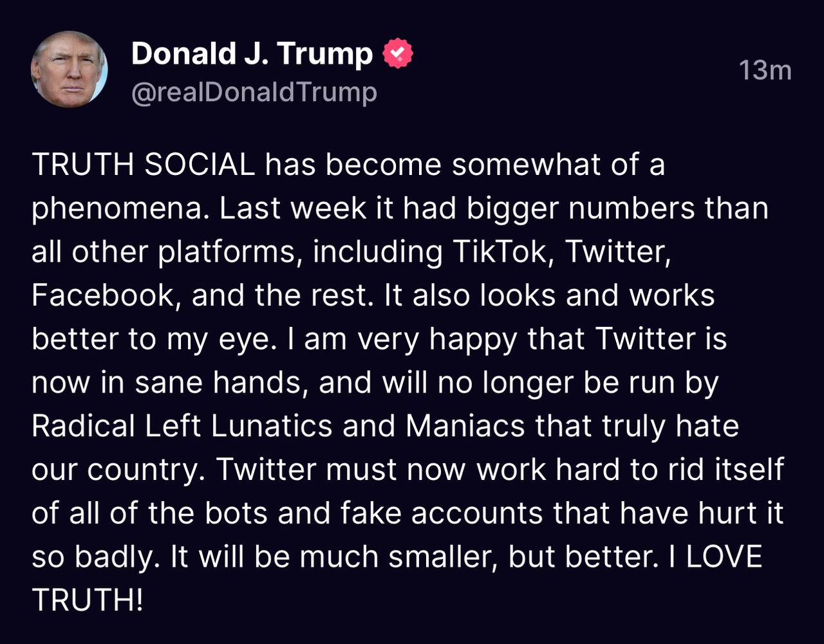
Task: Open the Donald J. Trump display name
Action: click(x=252, y=54)
